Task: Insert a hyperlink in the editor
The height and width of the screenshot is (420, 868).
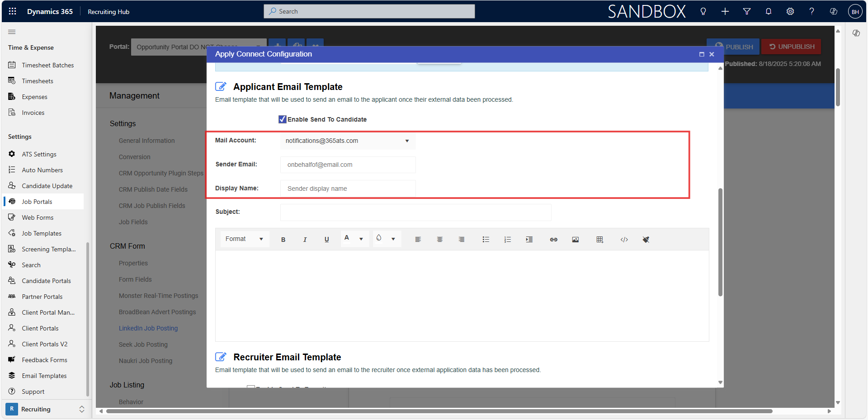Action: [x=553, y=239]
